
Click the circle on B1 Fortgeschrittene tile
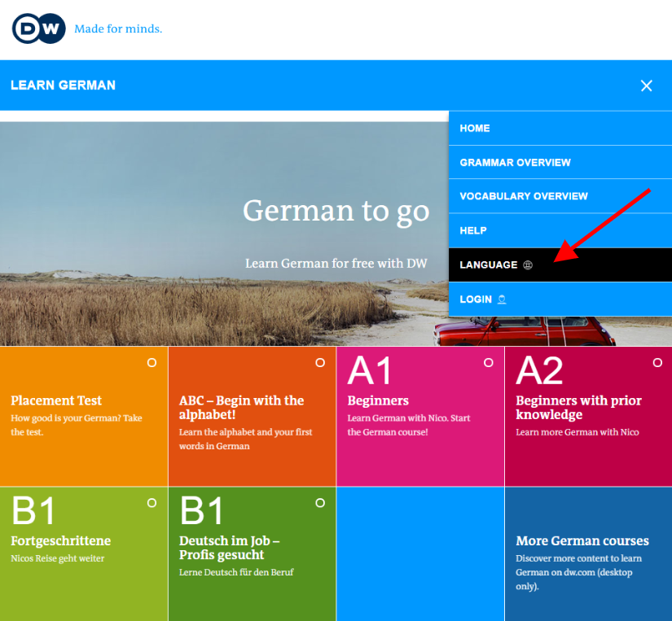point(152,504)
